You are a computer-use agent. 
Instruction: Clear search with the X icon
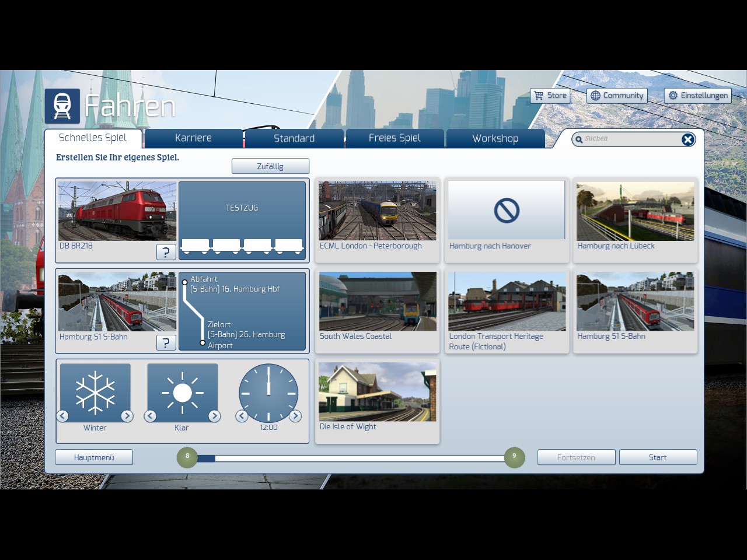click(x=687, y=139)
